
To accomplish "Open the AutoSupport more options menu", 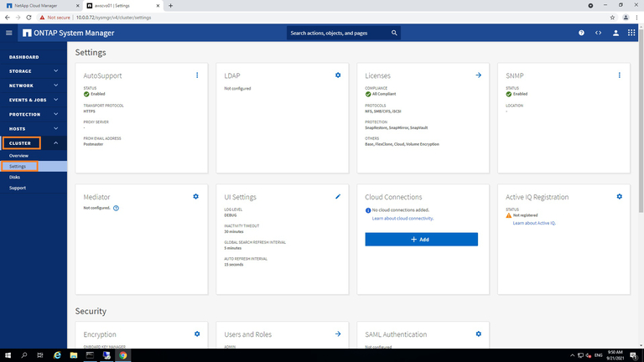I will [x=197, y=75].
